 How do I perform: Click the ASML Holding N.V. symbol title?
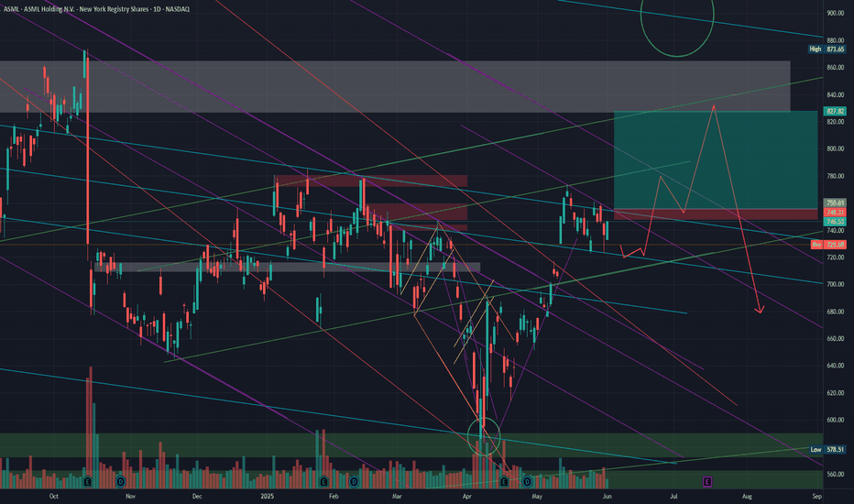click(97, 9)
